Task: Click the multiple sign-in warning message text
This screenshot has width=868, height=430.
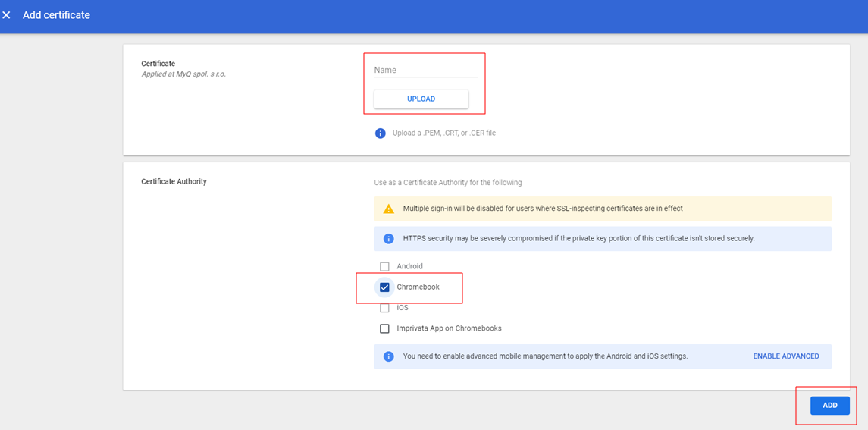Action: 543,209
